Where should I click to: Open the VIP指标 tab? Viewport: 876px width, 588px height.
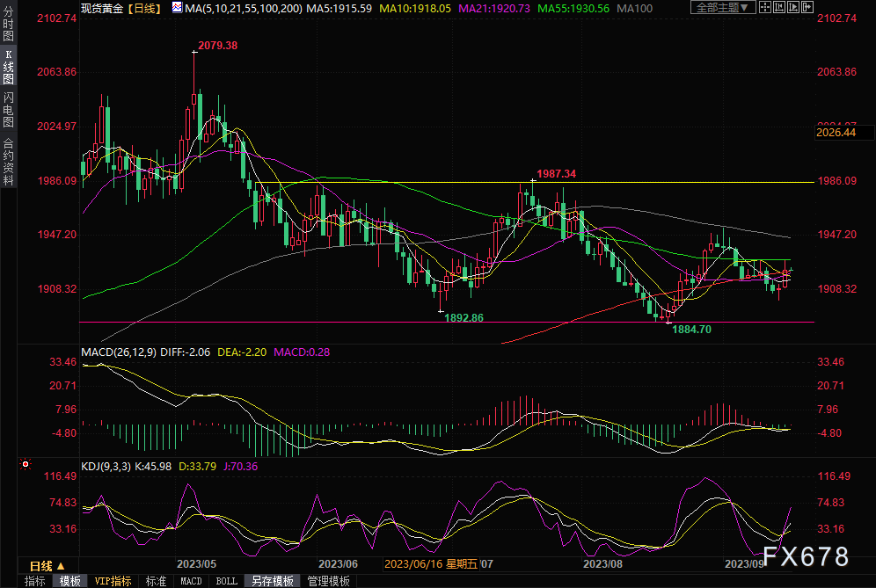coord(113,581)
